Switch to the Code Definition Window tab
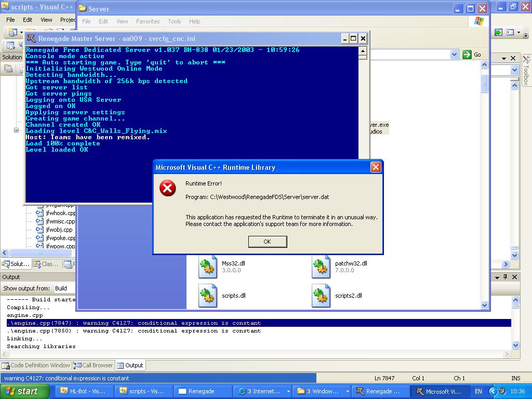532x399 pixels. pyautogui.click(x=36, y=365)
